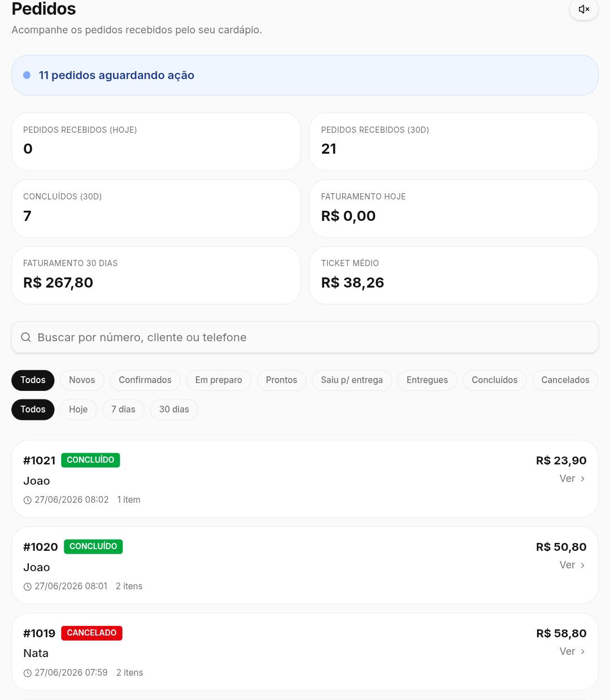The height and width of the screenshot is (700, 610).
Task: Click the Pedidos page heading
Action: tap(43, 9)
